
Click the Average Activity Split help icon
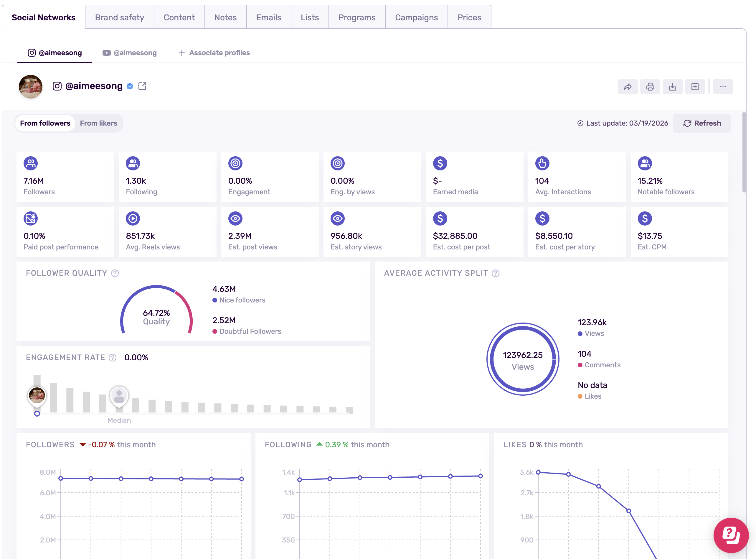(x=495, y=273)
